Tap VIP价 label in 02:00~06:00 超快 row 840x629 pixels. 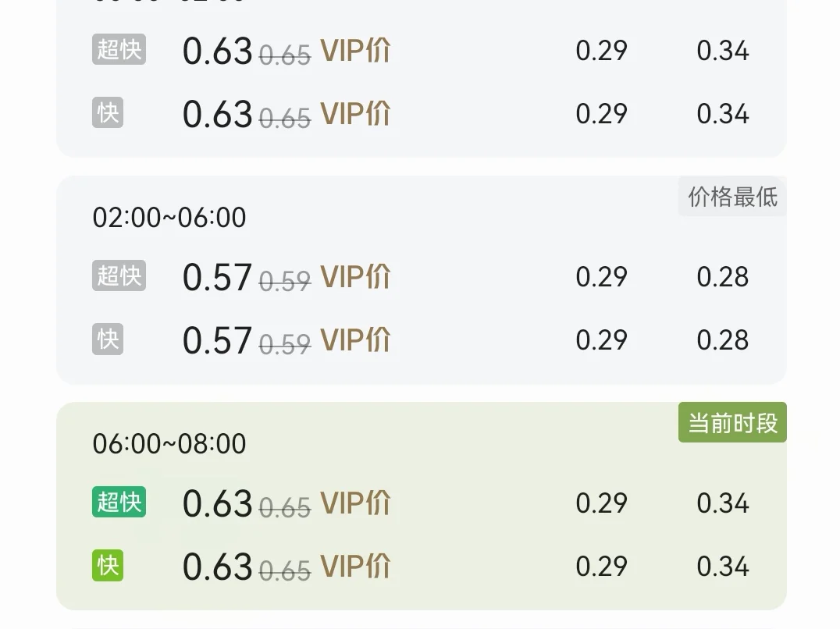pyautogui.click(x=356, y=277)
